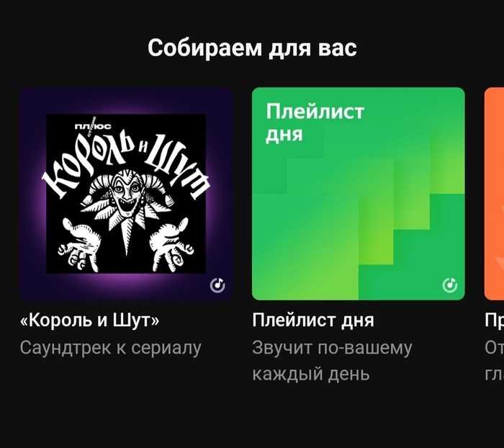Click the white Плейлист дня label inside green card
The height and width of the screenshot is (448, 504).
coord(315,122)
